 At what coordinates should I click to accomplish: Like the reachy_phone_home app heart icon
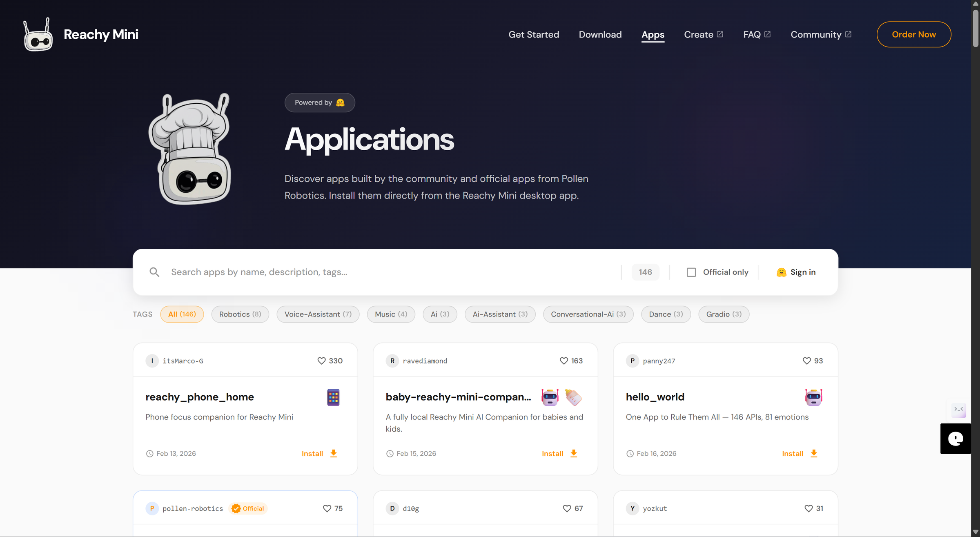pyautogui.click(x=321, y=361)
